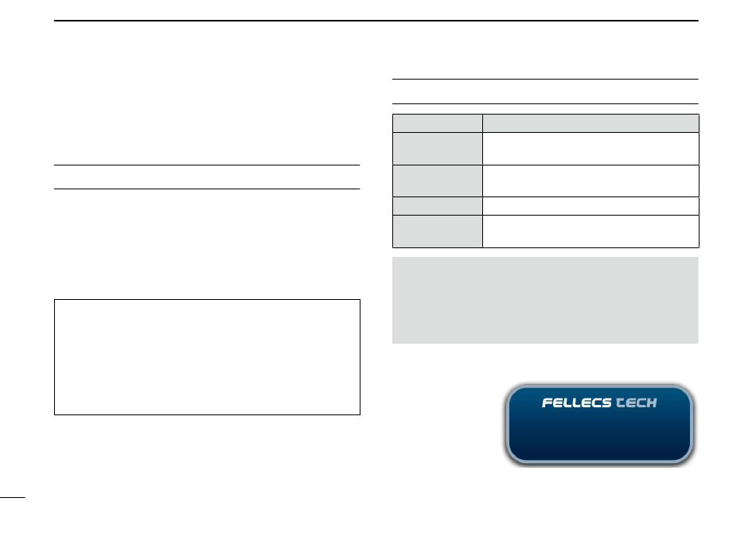Click the white cell in the thin table row
The image size is (756, 533).
point(590,206)
